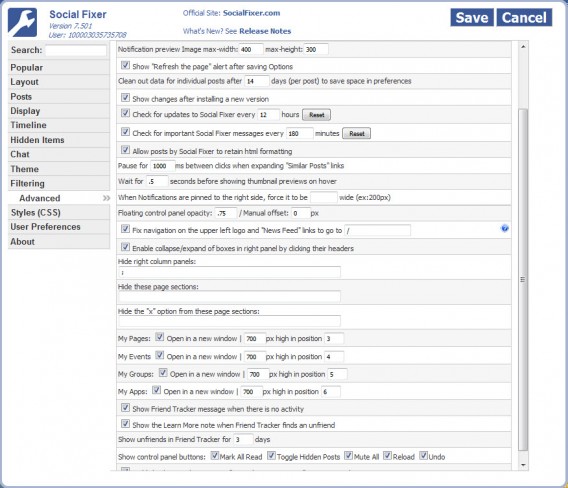Click the notification preview max-width field
Screen dimensions: 568x488
pyautogui.click(x=251, y=49)
